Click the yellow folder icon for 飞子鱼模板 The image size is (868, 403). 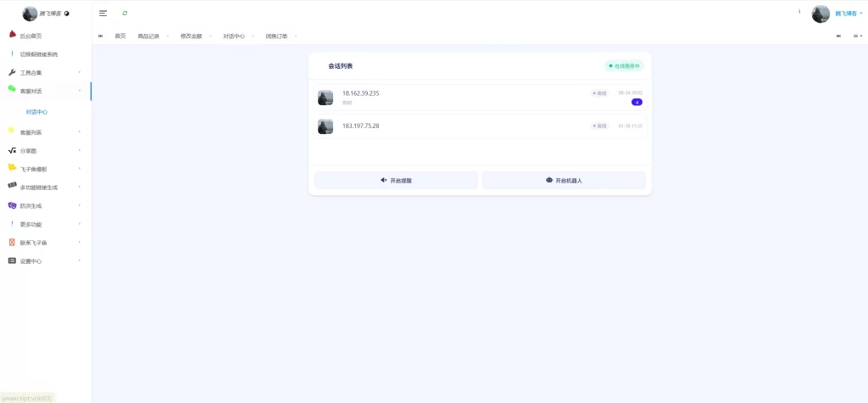click(x=12, y=168)
